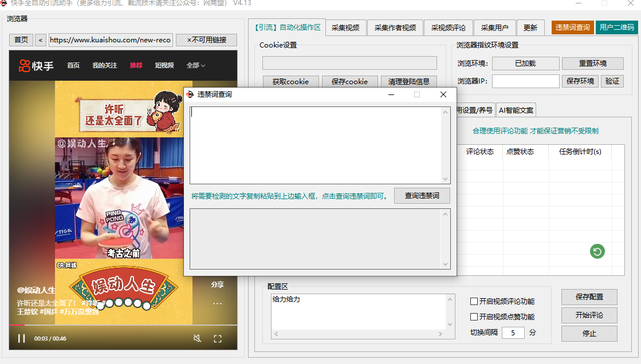
Task: Open 首页 in Kuaishou navigation bar
Action: point(73,65)
